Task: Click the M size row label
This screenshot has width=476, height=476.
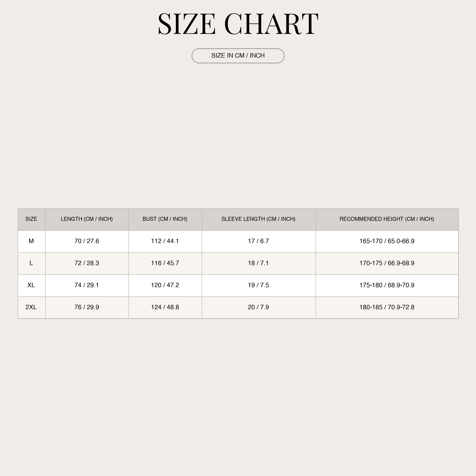Action: point(32,241)
